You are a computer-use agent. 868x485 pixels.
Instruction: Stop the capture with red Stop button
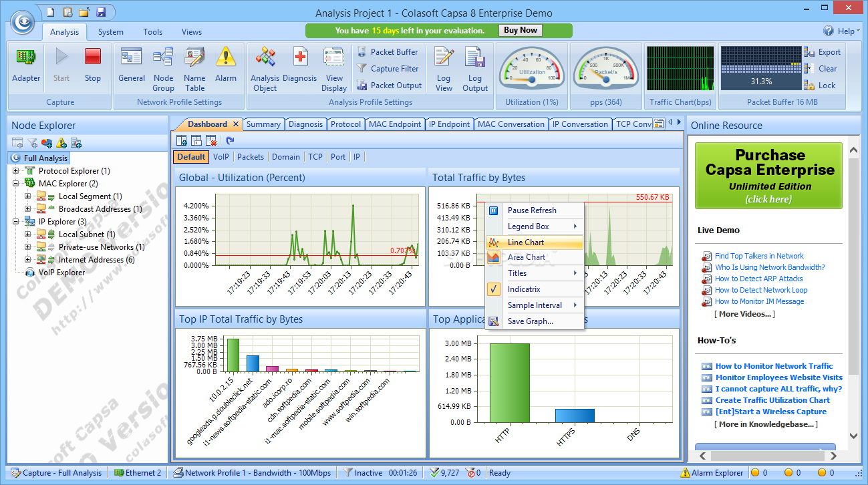click(x=93, y=65)
